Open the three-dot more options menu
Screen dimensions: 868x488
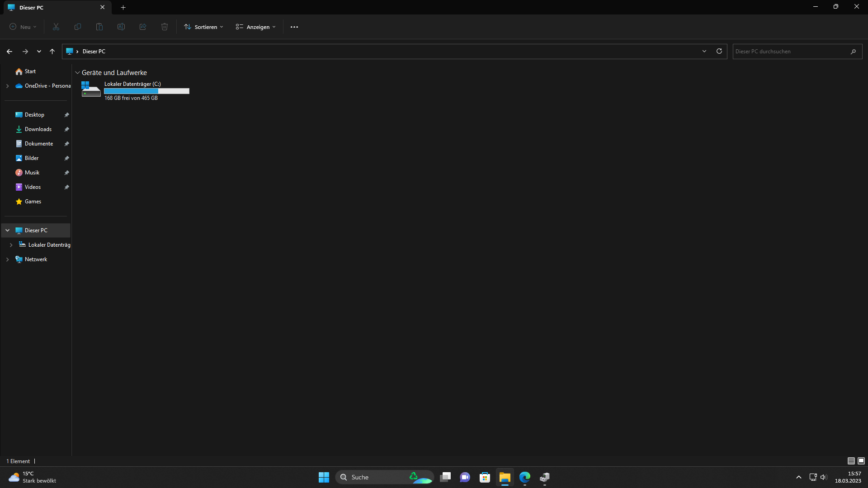click(294, 27)
